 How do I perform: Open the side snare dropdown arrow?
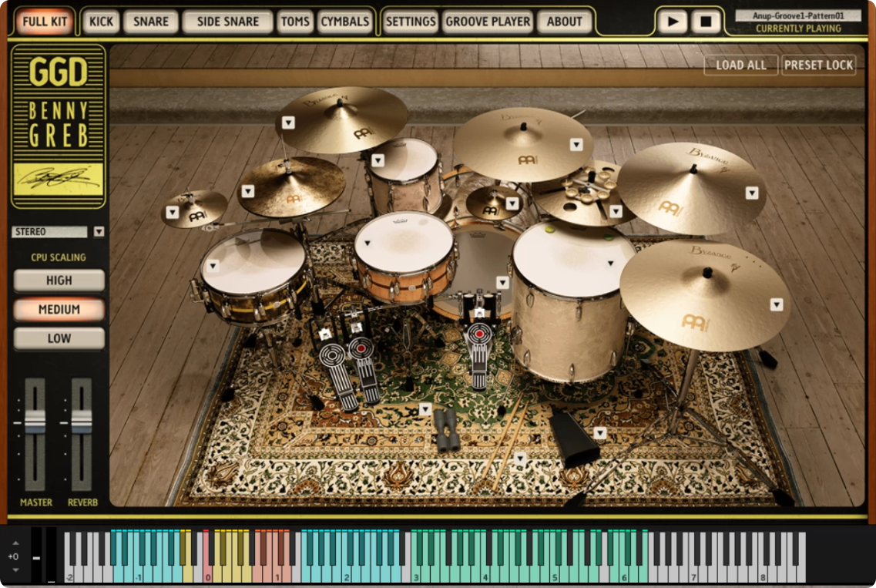coord(213,266)
